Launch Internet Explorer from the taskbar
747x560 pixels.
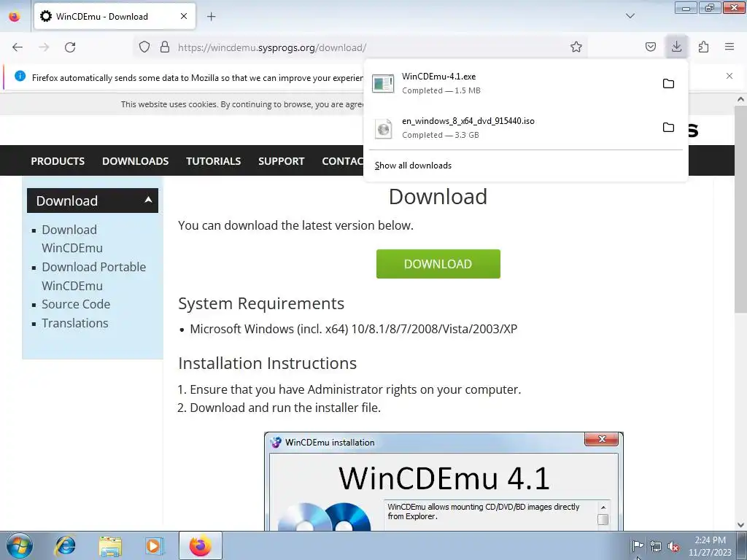(x=65, y=545)
